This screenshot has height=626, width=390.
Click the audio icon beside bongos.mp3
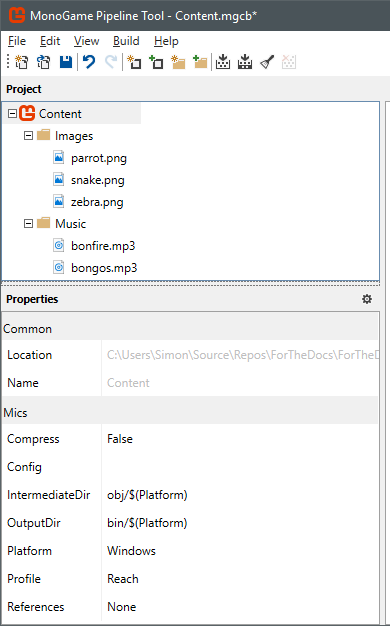point(59,267)
